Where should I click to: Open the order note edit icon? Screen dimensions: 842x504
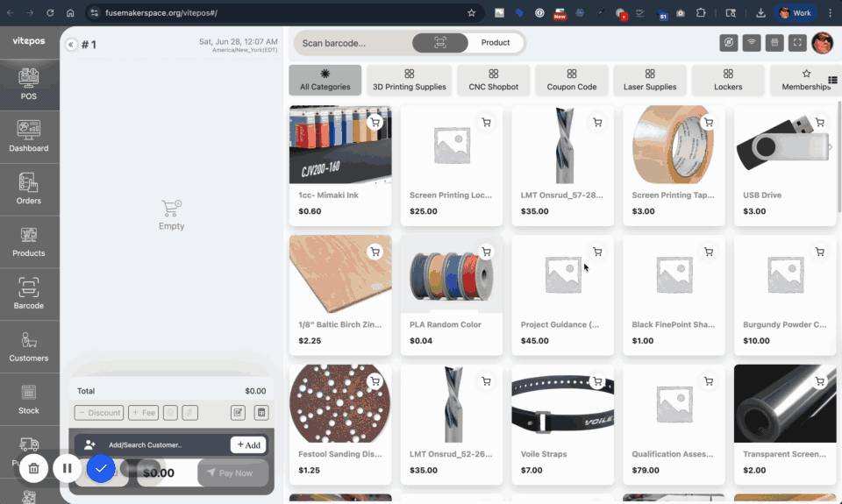click(x=238, y=412)
